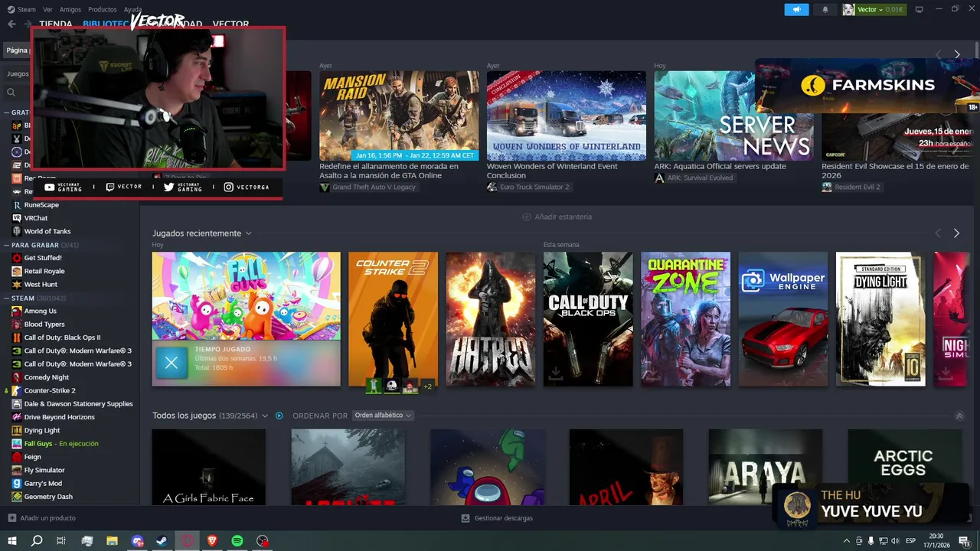This screenshot has width=980, height=551.
Task: Open the Counter Strike 2 recent game cover
Action: coord(393,319)
